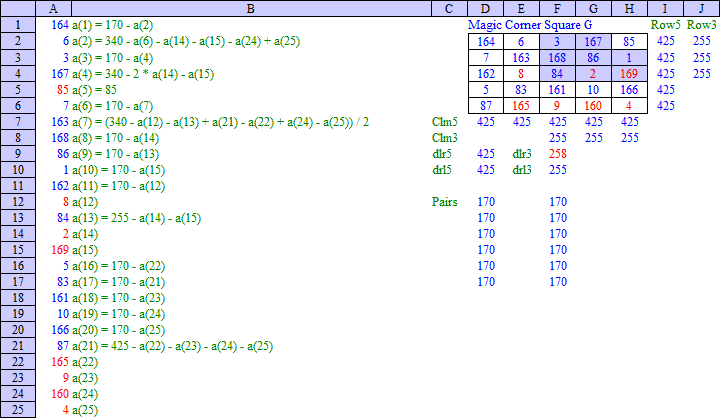721x419 pixels.
Task: Click red diagonal sum 258
Action: (x=558, y=154)
